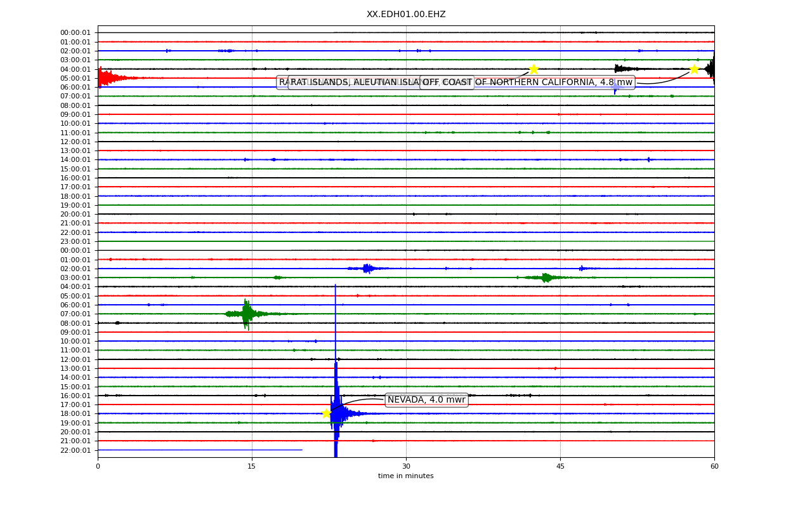812x508 pixels.
Task: Click the plot title XX.EDH01.00.EHZ
Action: click(406, 15)
